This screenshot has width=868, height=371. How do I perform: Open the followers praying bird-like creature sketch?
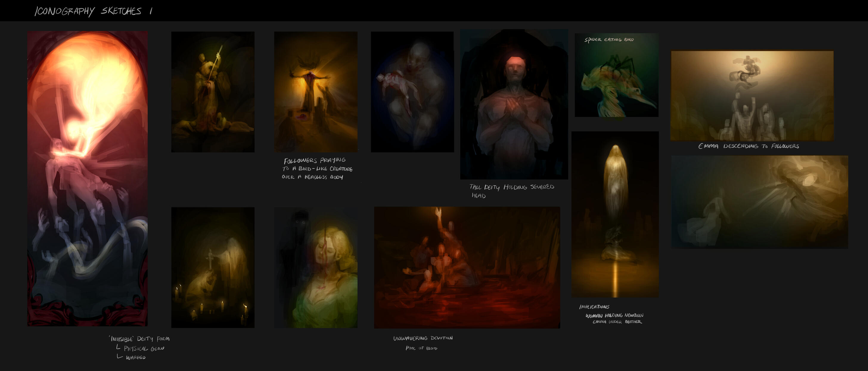[x=316, y=92]
